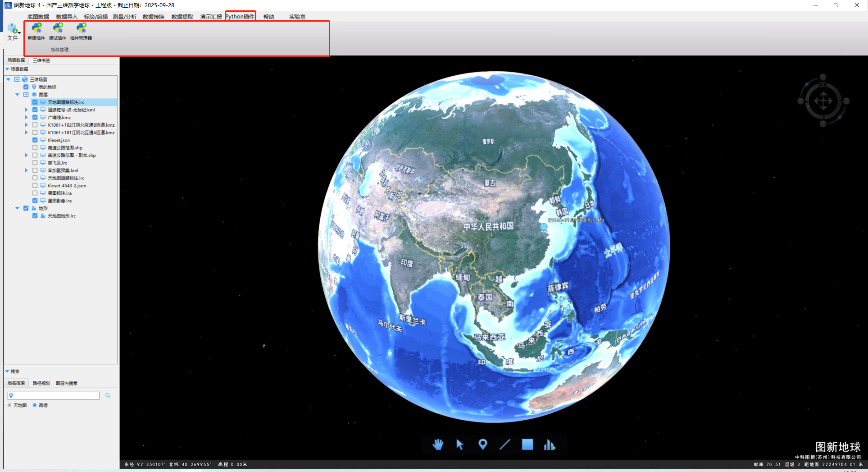Image resolution: width=868 pixels, height=472 pixels.
Task: Click the place-name search input field
Action: tap(54, 395)
